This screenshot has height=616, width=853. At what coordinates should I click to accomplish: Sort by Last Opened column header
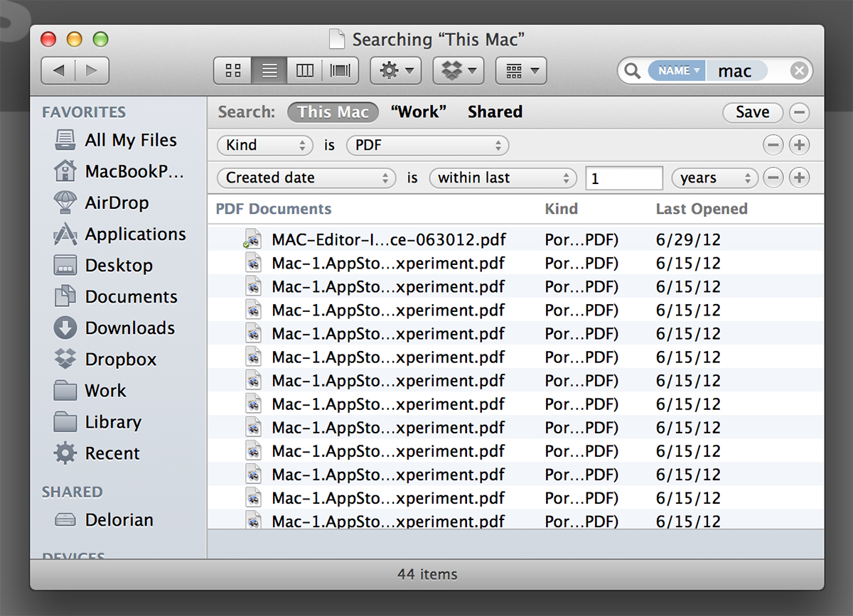[702, 209]
